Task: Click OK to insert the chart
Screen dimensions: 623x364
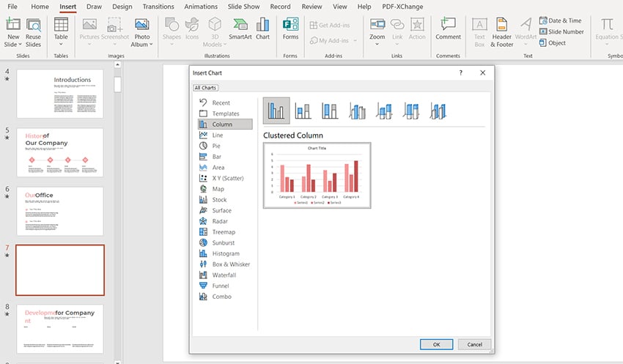Action: click(437, 344)
